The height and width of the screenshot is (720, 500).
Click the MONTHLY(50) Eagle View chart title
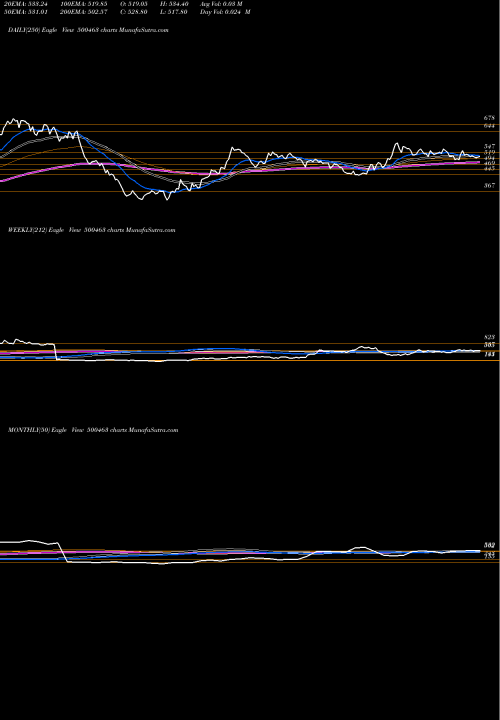(x=93, y=430)
